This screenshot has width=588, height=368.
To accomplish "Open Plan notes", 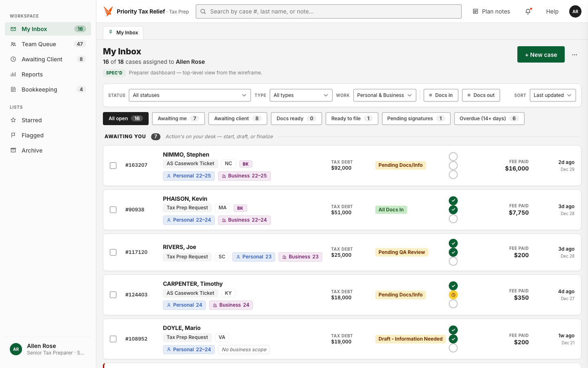I will click(x=491, y=11).
